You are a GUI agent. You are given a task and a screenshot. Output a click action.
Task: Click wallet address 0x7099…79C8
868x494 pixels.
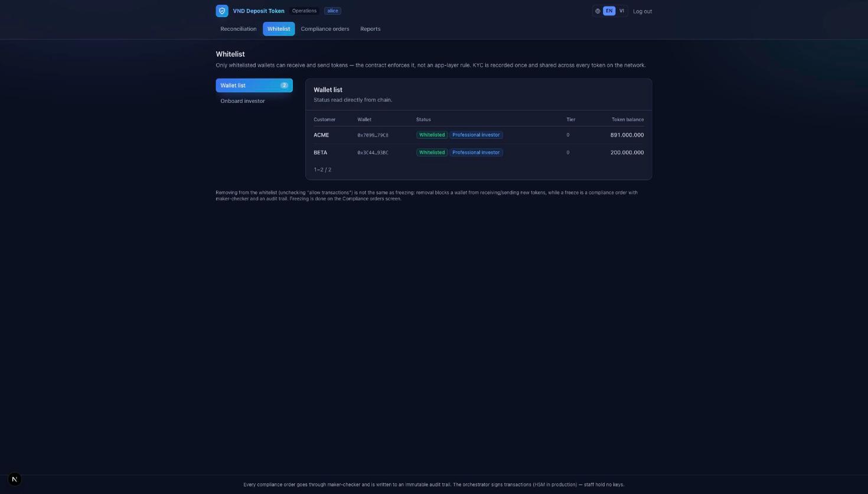(x=373, y=135)
